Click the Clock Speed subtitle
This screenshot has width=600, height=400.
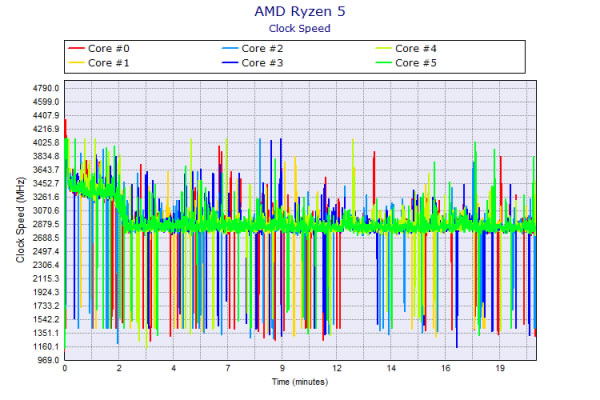point(300,29)
